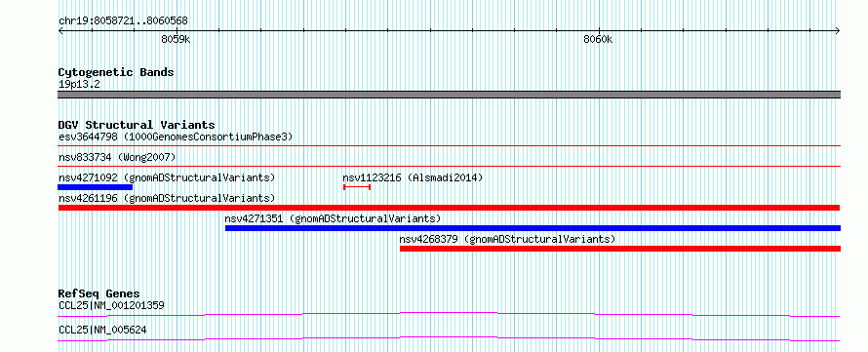Select nsv4271092 (gnomADStructuralVariants) label
This screenshot has width=868, height=352.
pyautogui.click(x=167, y=177)
